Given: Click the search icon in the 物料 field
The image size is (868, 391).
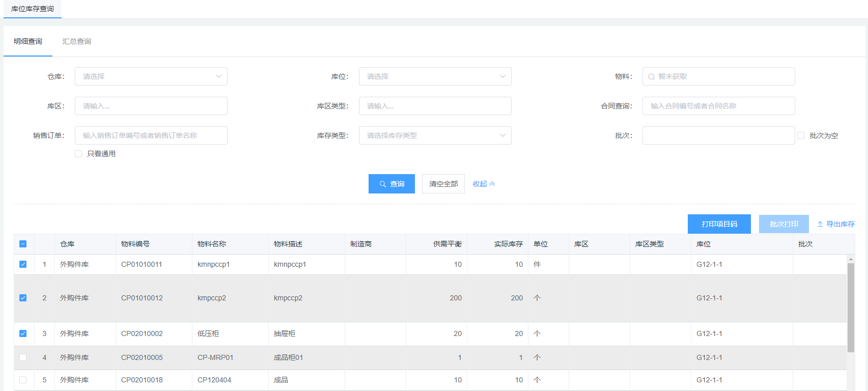Looking at the screenshot, I should [651, 77].
